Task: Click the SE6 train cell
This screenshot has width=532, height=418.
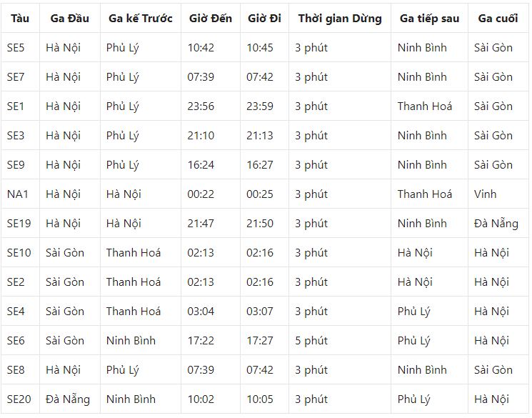Action: click(16, 341)
